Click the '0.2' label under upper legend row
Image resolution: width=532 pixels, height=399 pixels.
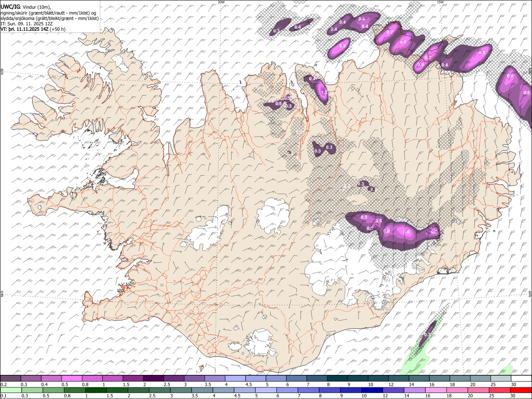[x=3, y=384]
